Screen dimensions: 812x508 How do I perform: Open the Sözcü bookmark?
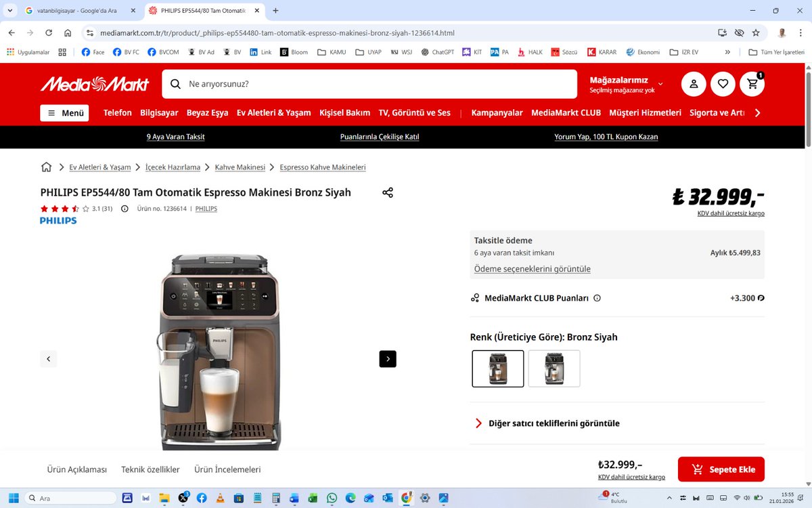(x=563, y=52)
